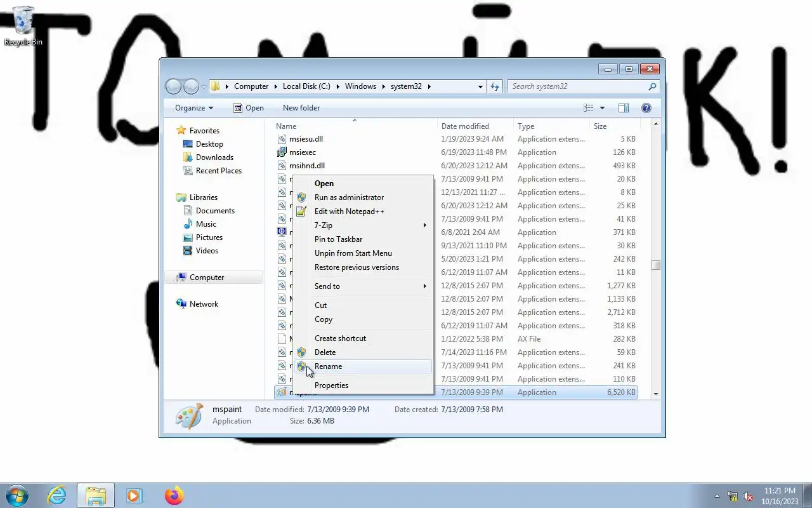Launch Firefox from the taskbar

coord(174,495)
